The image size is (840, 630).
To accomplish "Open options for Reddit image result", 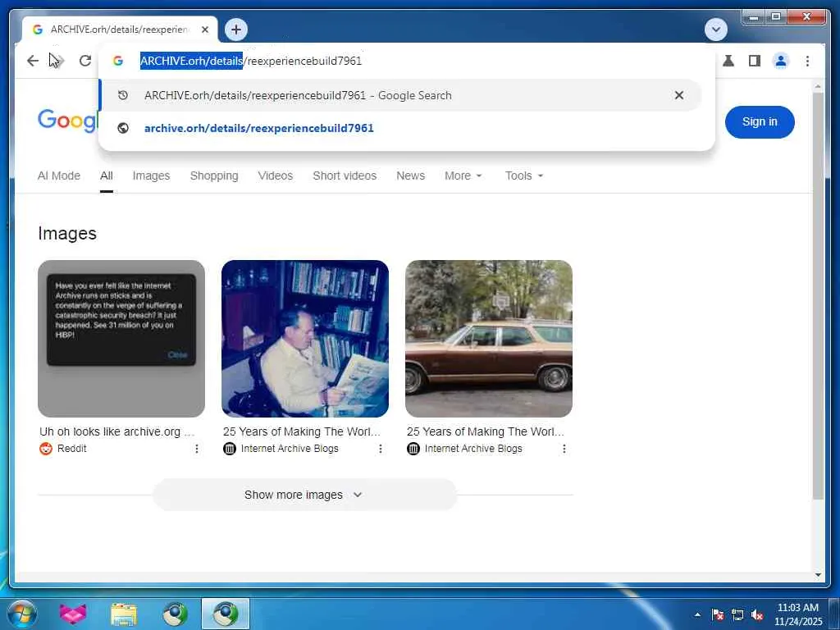I will coord(197,449).
